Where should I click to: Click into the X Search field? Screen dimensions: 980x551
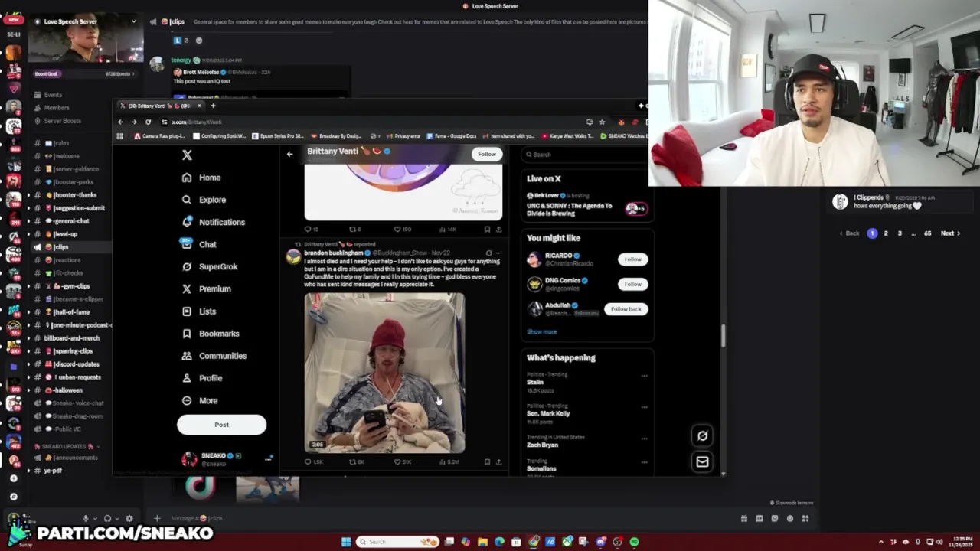click(x=586, y=155)
